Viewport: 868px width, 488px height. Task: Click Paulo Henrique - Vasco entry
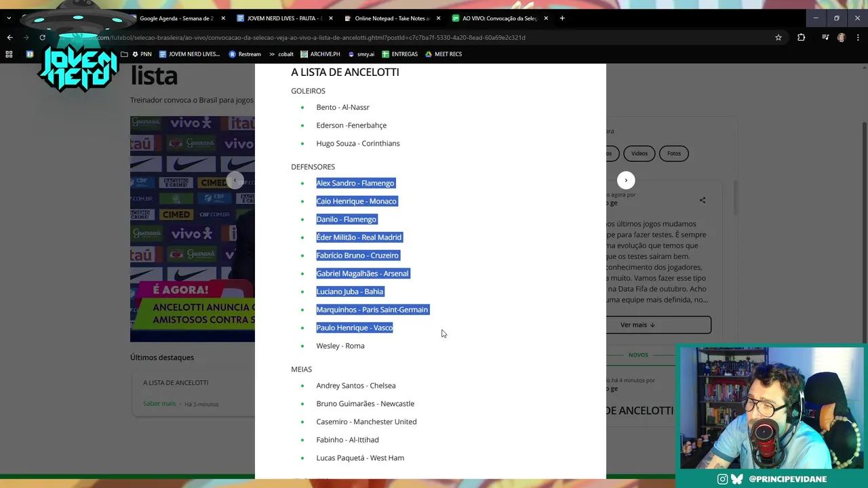click(354, 328)
